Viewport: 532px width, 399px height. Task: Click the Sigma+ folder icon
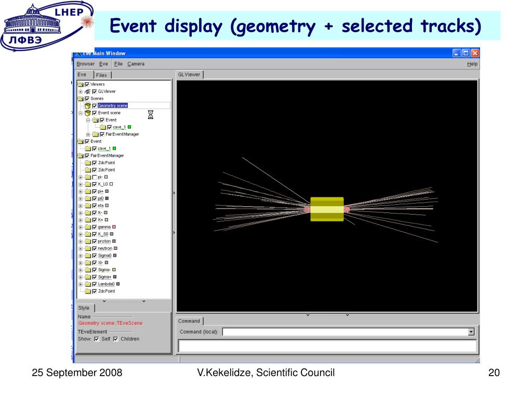[x=88, y=277]
